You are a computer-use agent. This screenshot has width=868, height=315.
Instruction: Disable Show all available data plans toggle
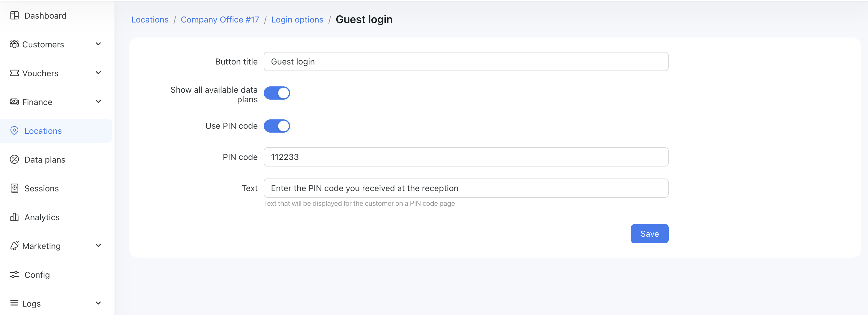click(277, 93)
